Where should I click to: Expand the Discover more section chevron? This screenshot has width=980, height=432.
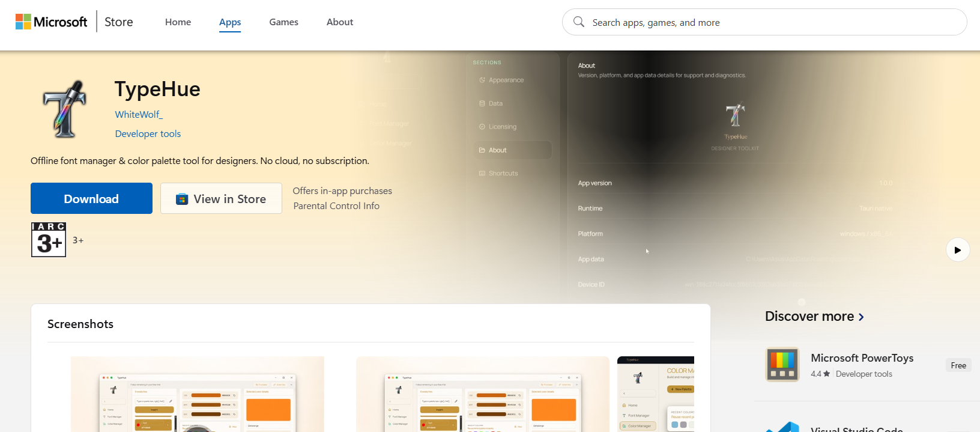point(861,317)
